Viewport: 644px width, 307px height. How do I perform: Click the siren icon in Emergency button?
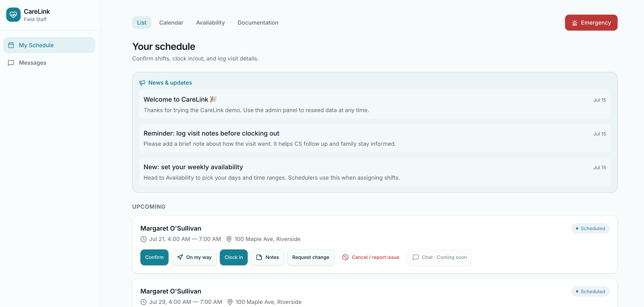(575, 23)
